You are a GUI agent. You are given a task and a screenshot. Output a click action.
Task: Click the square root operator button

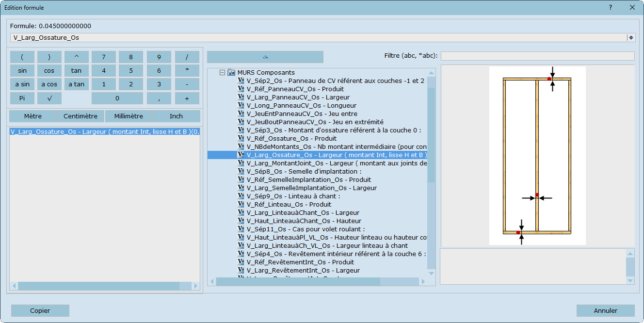[x=49, y=98]
